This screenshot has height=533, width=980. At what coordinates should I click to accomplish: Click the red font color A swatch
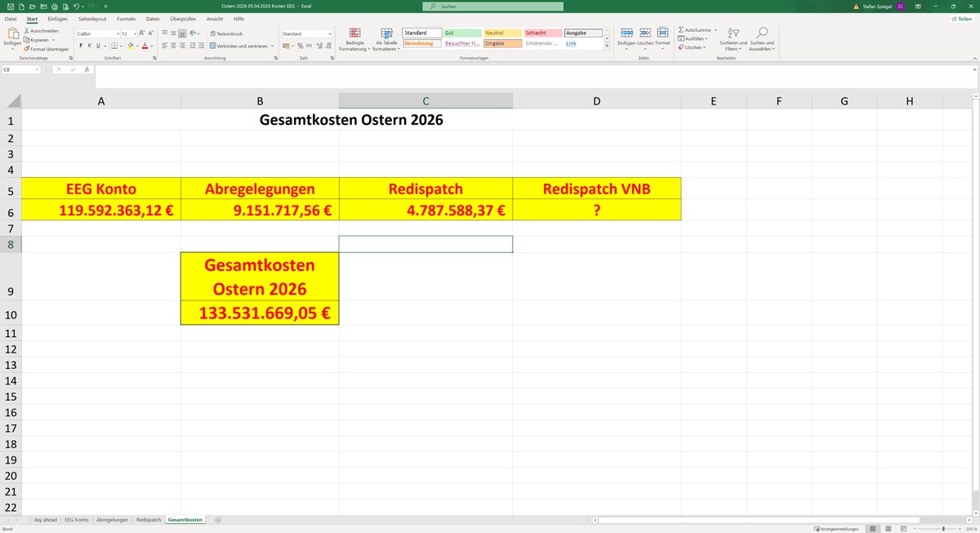click(145, 46)
